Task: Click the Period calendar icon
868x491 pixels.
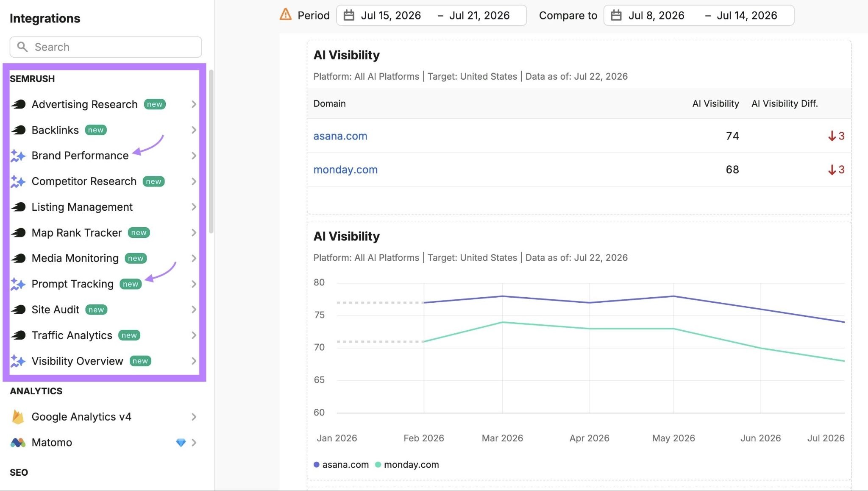Action: (x=349, y=16)
